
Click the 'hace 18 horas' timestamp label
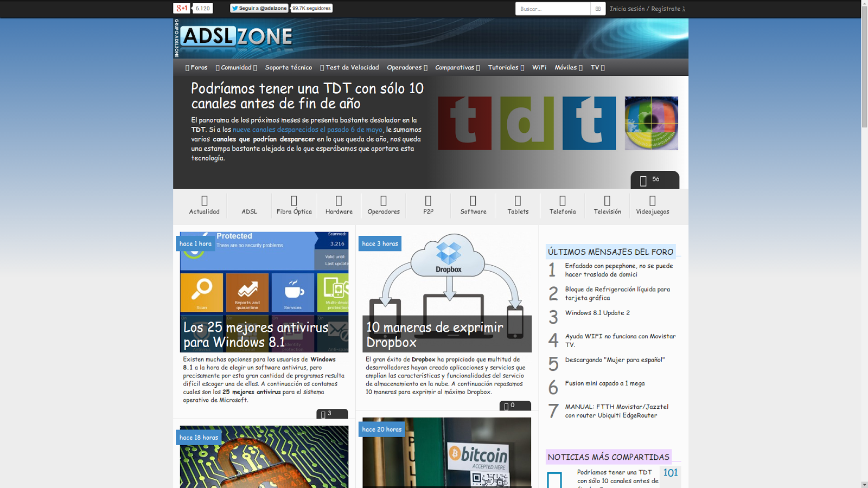tap(199, 438)
